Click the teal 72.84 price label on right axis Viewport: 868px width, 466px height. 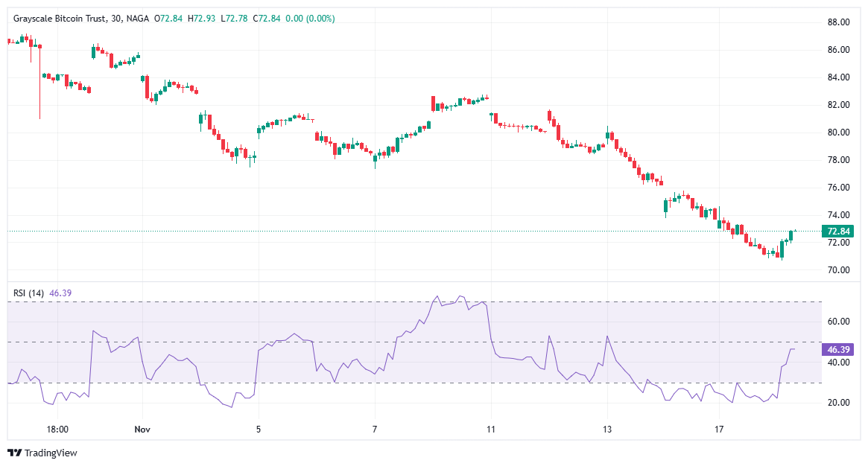click(x=837, y=232)
